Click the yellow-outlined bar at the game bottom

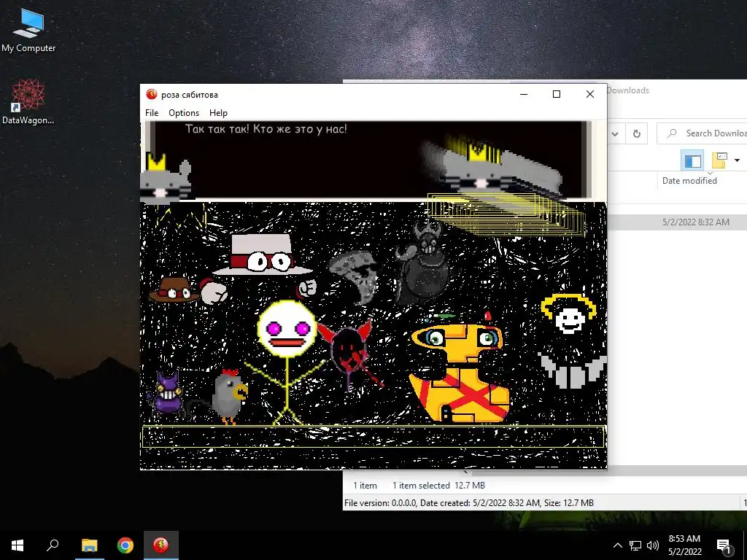(x=373, y=437)
